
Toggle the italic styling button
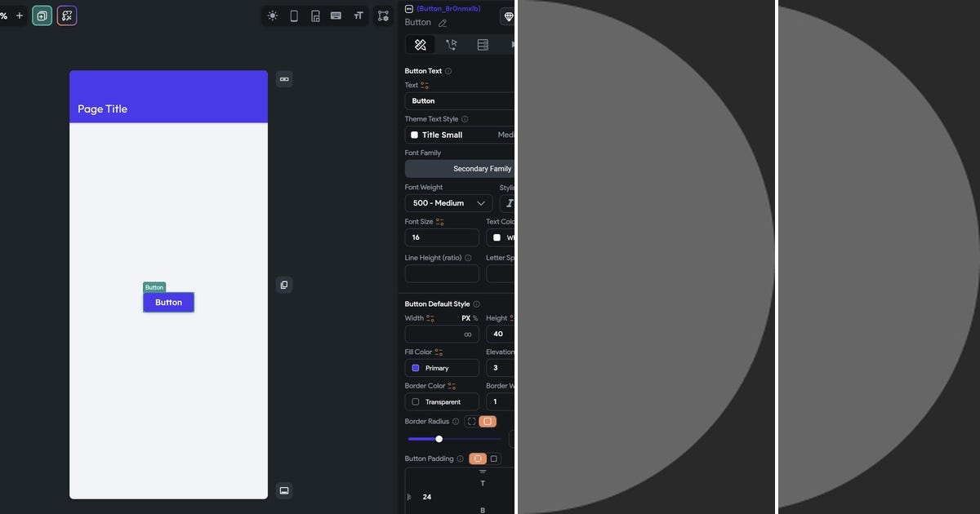pyautogui.click(x=508, y=203)
